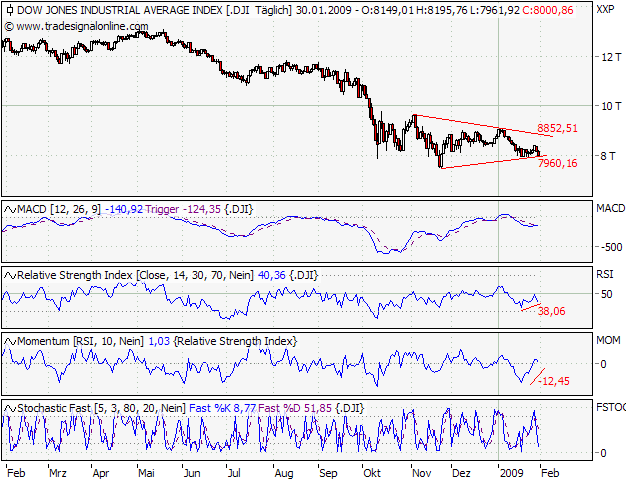The height and width of the screenshot is (480, 640).
Task: Click the Nov month label on time axis
Action: click(422, 473)
